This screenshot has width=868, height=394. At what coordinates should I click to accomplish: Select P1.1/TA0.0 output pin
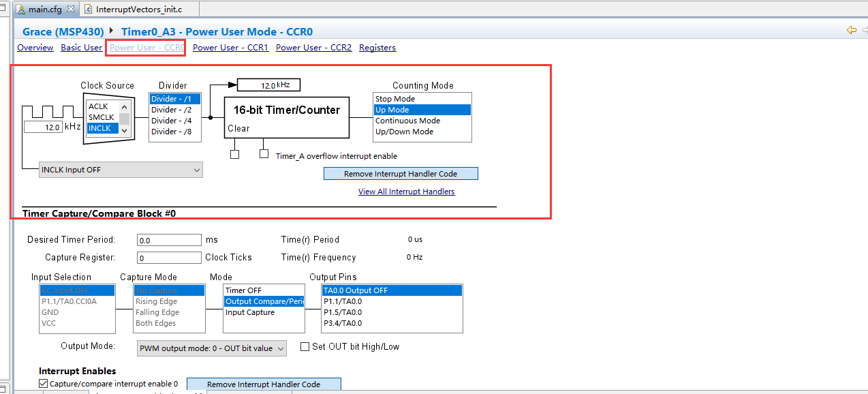(392, 301)
